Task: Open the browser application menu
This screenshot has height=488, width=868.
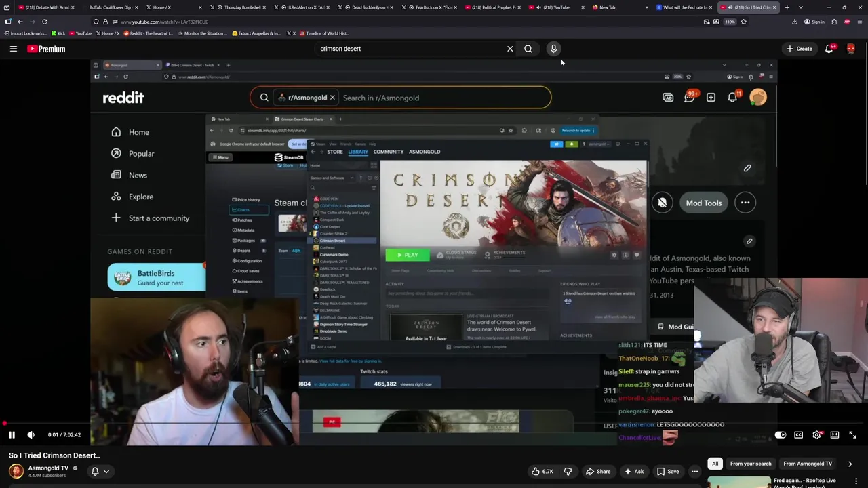Action: 860,22
